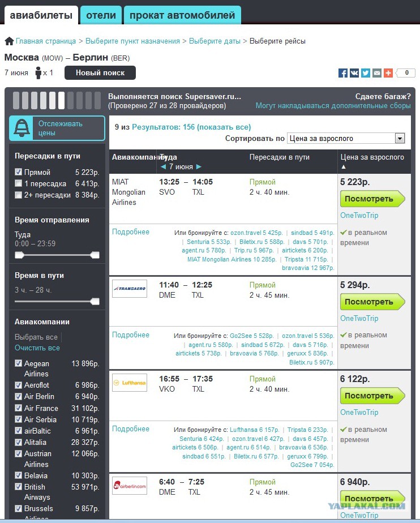Click the Новый поиск button
This screenshot has width=420, height=523.
coord(100,72)
